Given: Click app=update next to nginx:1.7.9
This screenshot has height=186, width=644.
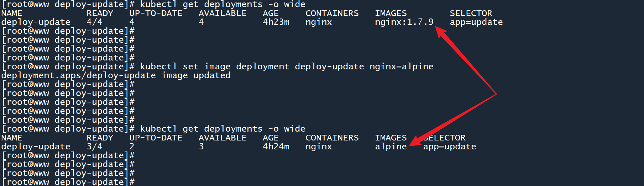Looking at the screenshot, I should tap(476, 22).
